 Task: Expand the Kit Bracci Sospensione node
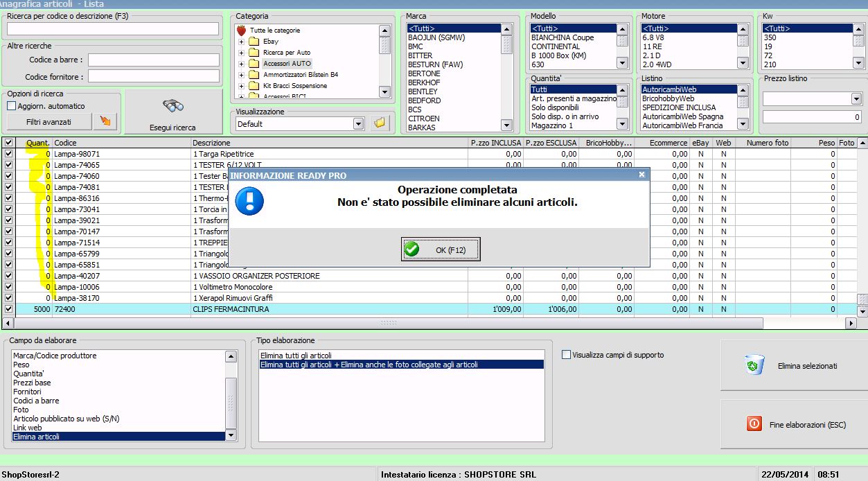[x=241, y=86]
